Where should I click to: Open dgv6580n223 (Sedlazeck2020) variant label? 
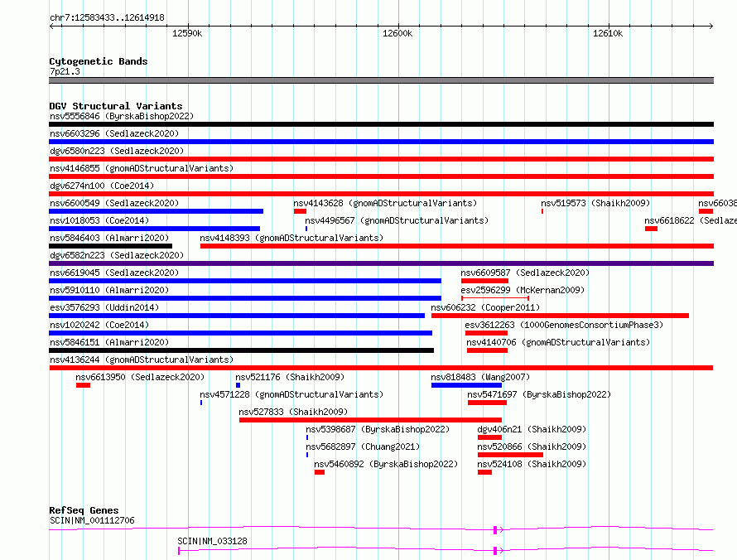click(117, 151)
